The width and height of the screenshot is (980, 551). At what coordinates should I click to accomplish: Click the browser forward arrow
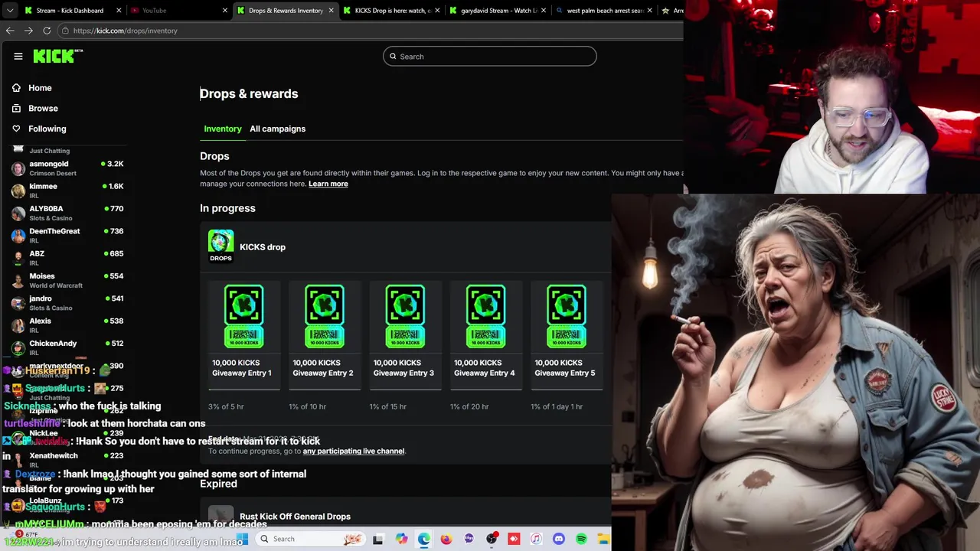[28, 31]
